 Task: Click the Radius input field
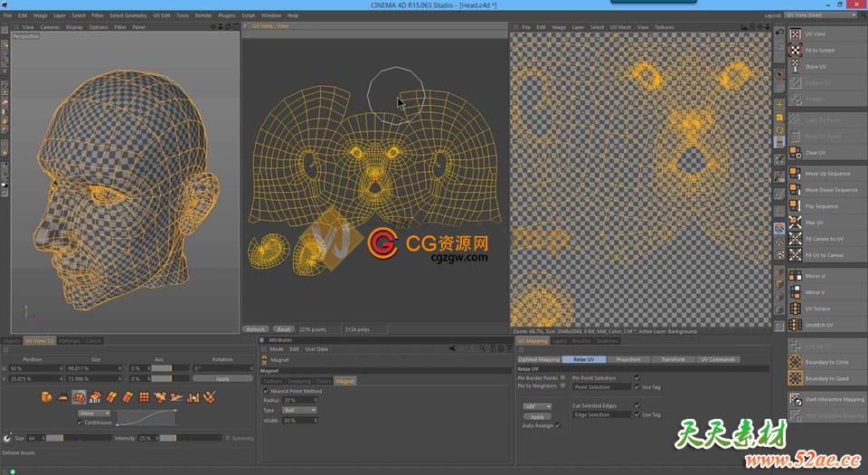point(299,400)
